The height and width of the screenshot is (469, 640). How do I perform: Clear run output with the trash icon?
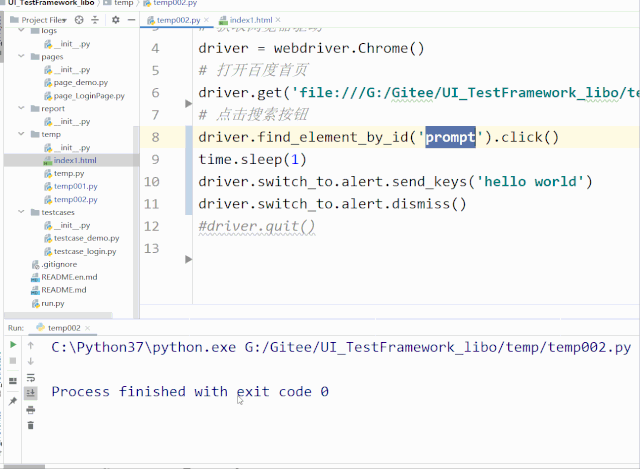tap(31, 425)
